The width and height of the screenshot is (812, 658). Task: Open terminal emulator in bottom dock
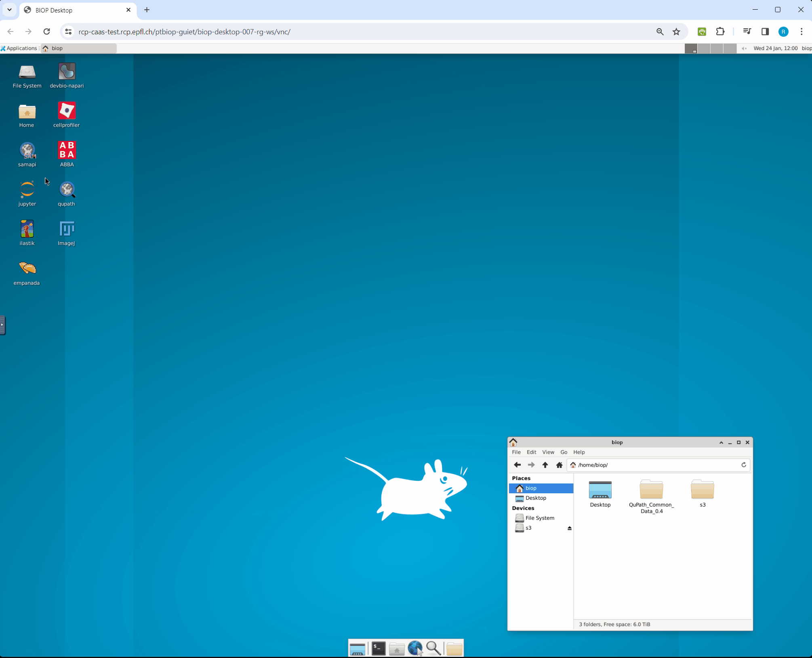(378, 648)
